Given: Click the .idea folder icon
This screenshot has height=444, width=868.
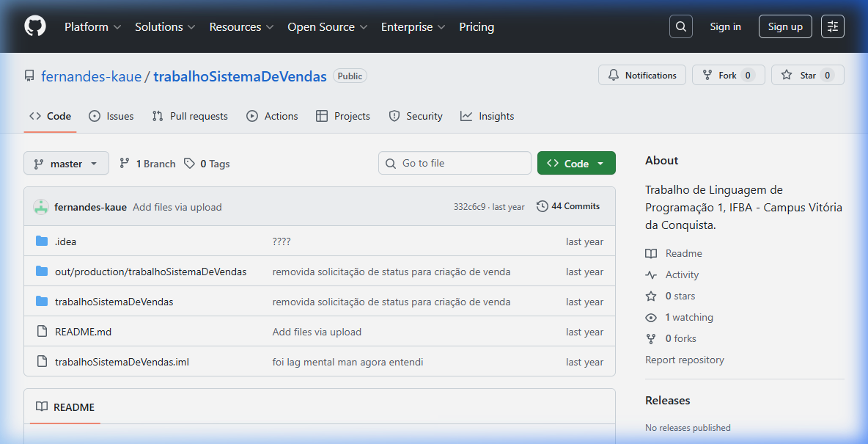Looking at the screenshot, I should [x=42, y=241].
